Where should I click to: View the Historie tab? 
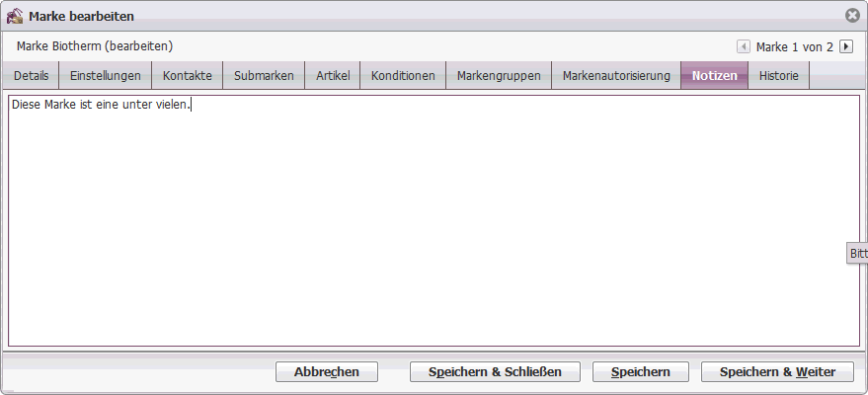pyautogui.click(x=779, y=76)
